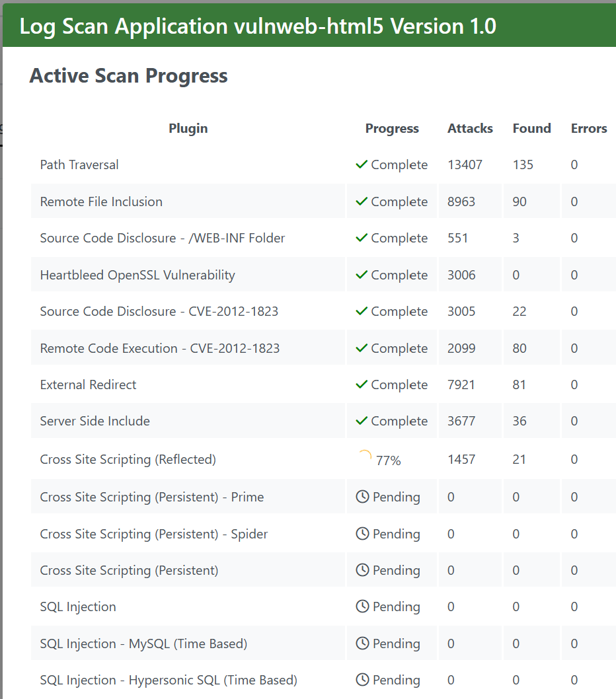Select the Remote Code Execution - CVE-2012-1823 row
The height and width of the screenshot is (699, 616).
click(160, 348)
